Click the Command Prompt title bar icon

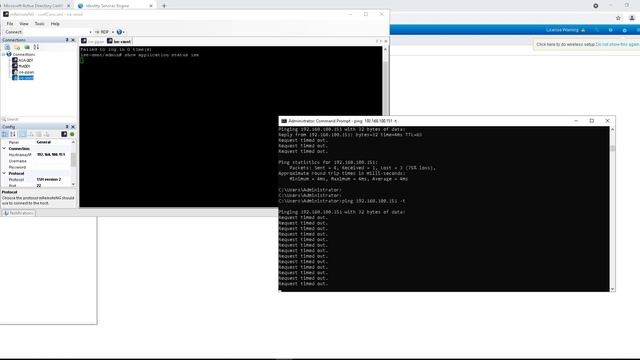click(284, 121)
